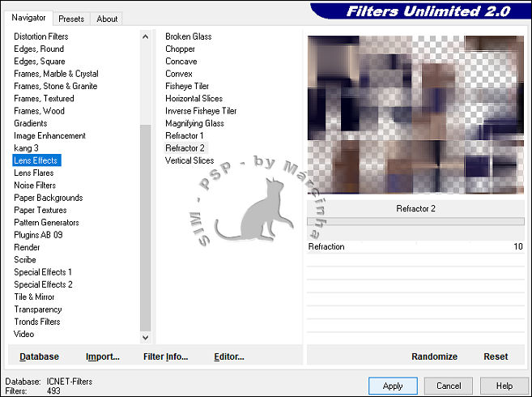This screenshot has width=532, height=397.
Task: Choose the Scribe category
Action: (x=25, y=259)
